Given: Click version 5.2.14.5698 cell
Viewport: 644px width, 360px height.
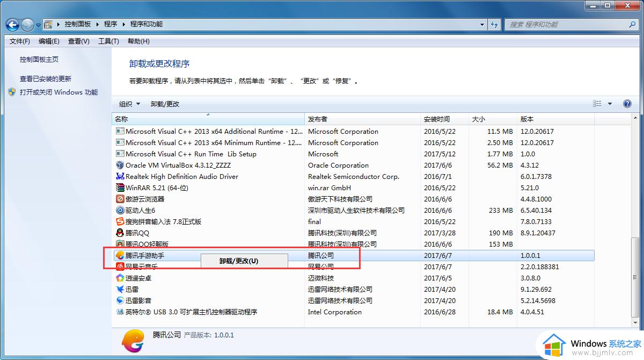Looking at the screenshot, I should [538, 301].
